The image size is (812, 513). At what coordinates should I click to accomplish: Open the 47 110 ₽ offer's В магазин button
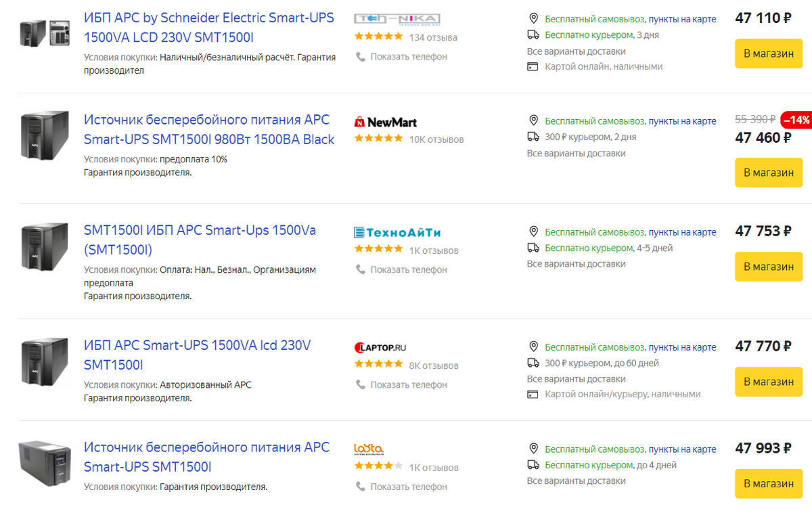click(769, 53)
